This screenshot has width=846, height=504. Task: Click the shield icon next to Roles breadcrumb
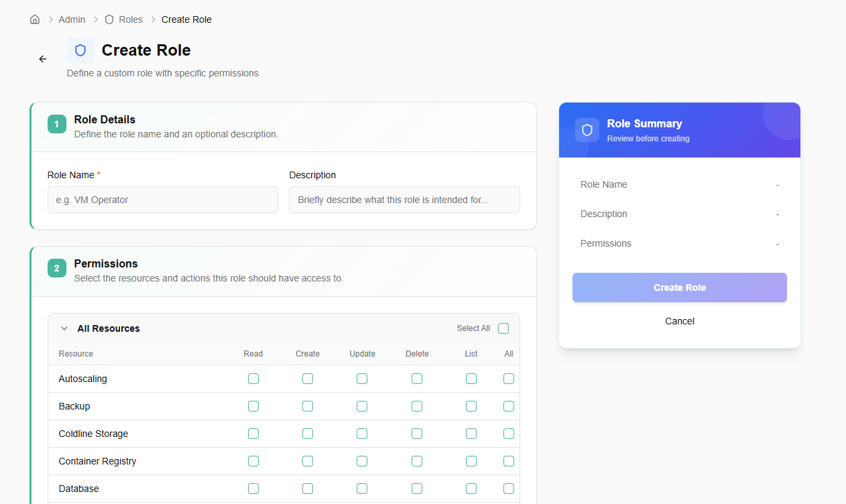click(x=109, y=19)
